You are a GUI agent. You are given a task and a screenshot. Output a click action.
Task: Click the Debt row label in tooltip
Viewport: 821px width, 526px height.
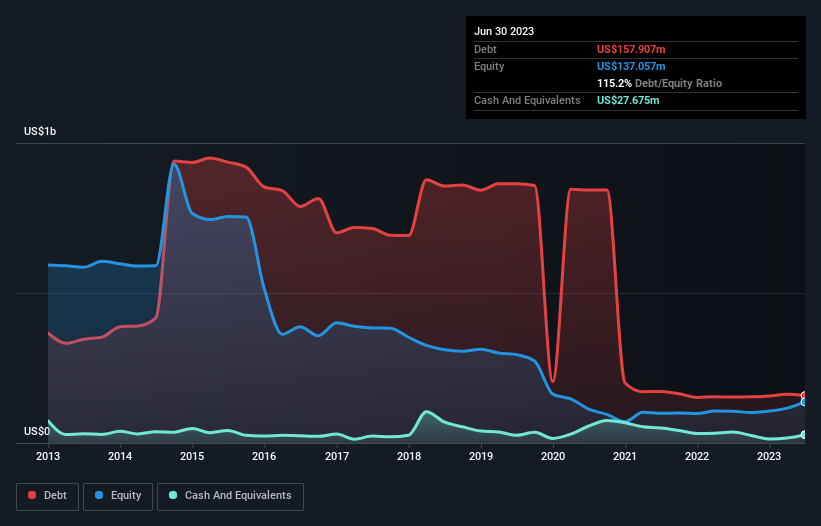point(485,49)
